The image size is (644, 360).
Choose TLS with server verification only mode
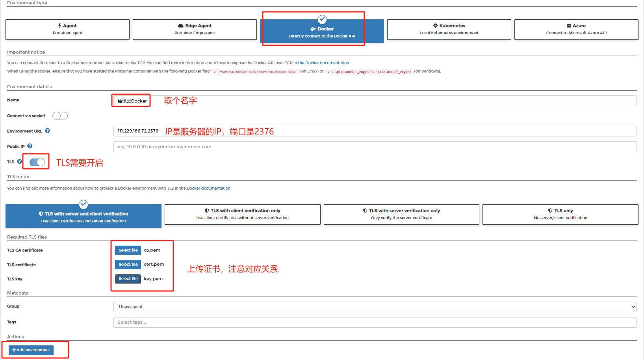(401, 215)
